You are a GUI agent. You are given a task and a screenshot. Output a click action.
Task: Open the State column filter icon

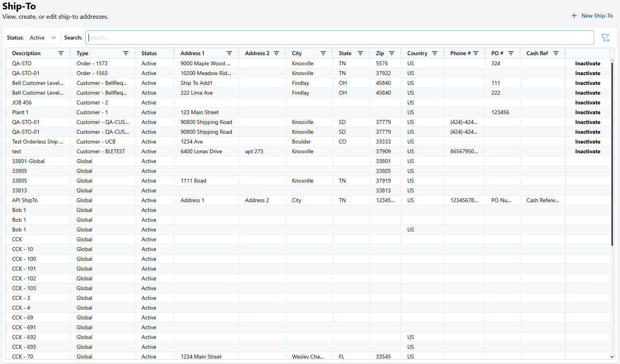point(360,53)
